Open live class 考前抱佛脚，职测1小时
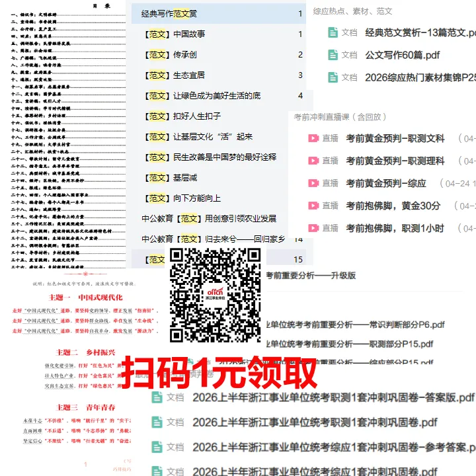The height and width of the screenshot is (476, 476). pos(395,228)
